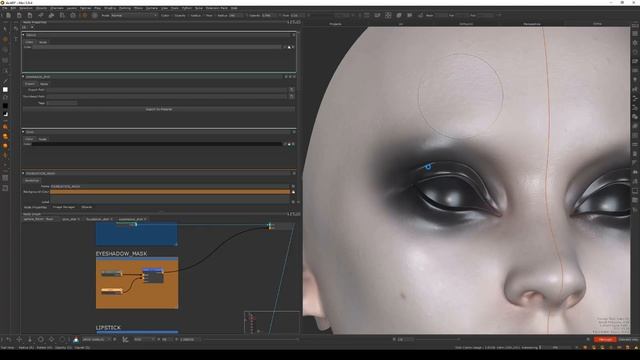
Task: Open the Python menu
Action: (187, 8)
